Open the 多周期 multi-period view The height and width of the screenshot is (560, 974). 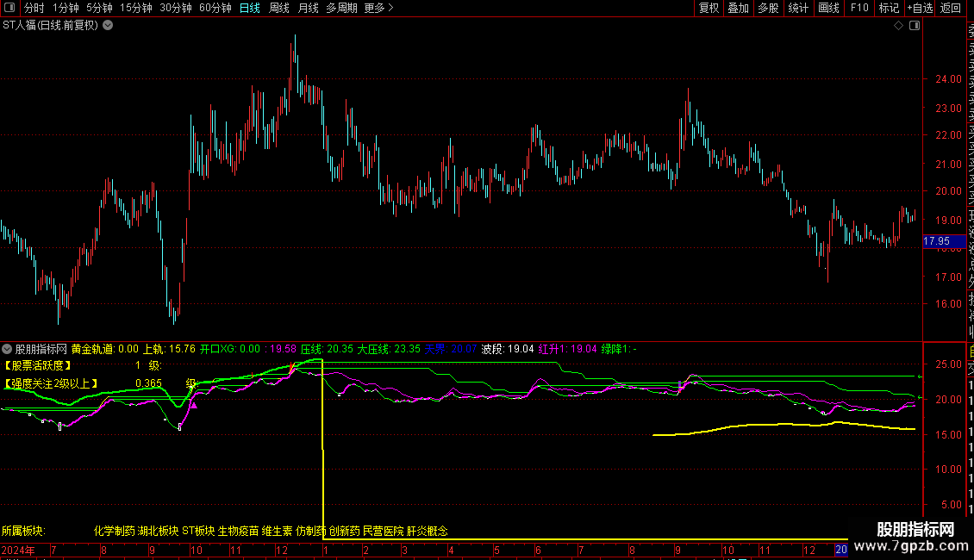(341, 8)
